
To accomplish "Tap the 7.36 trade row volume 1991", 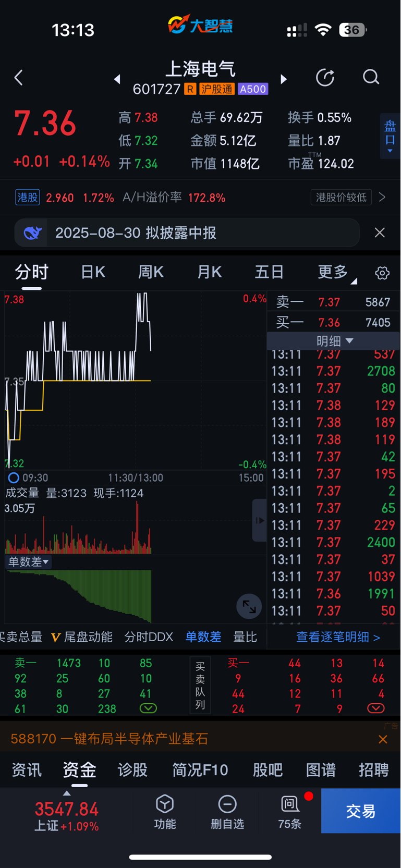I will tap(333, 594).
